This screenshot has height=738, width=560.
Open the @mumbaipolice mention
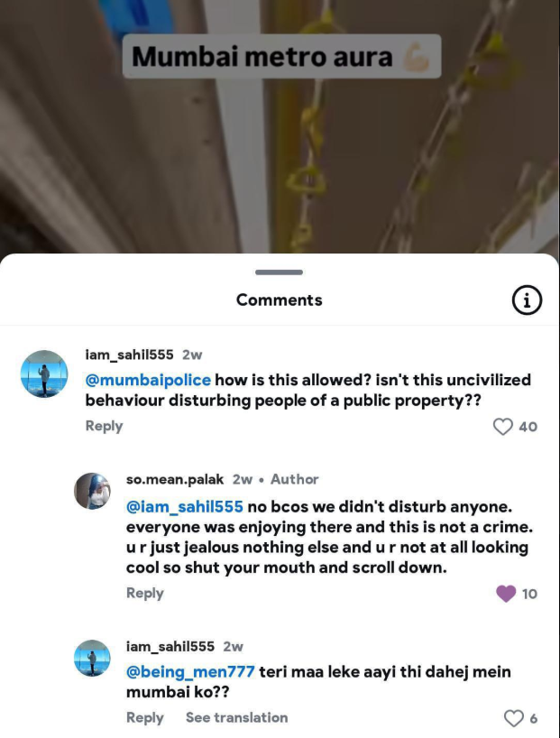tap(148, 380)
